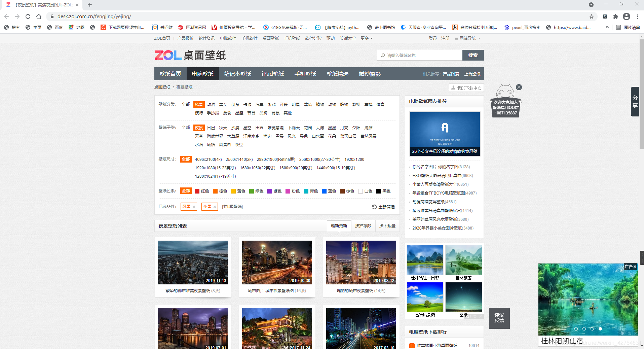This screenshot has height=349, width=644.
Task: Filter by 4096x2160(4k) size
Action: click(208, 160)
